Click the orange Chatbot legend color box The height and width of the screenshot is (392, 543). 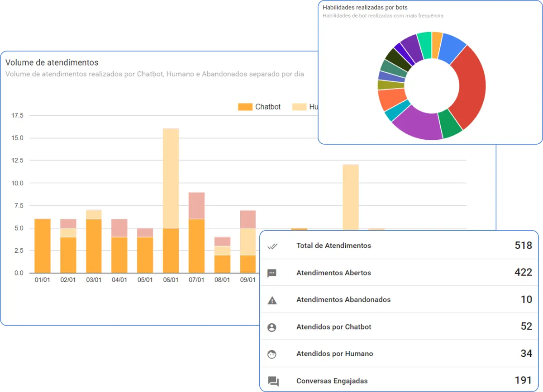(245, 107)
